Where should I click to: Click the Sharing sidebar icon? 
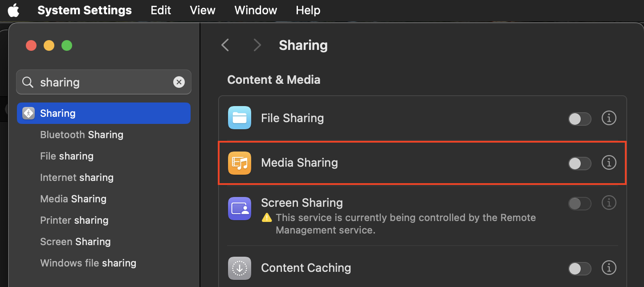29,113
